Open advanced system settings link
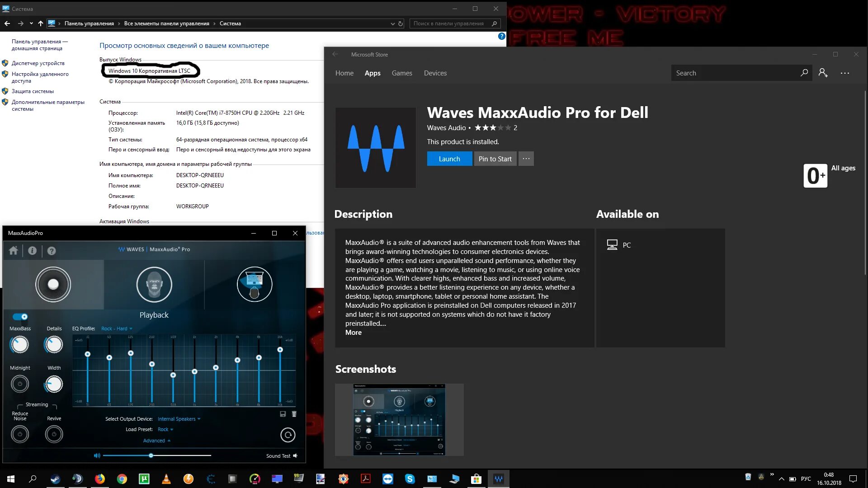 point(48,105)
